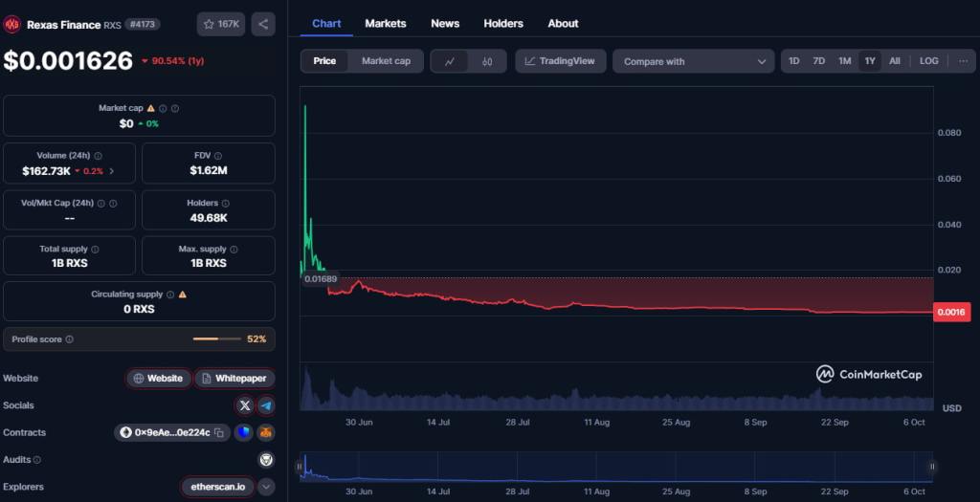The width and height of the screenshot is (980, 502).
Task: Click the first info icon beside Market cap
Action: click(x=163, y=108)
